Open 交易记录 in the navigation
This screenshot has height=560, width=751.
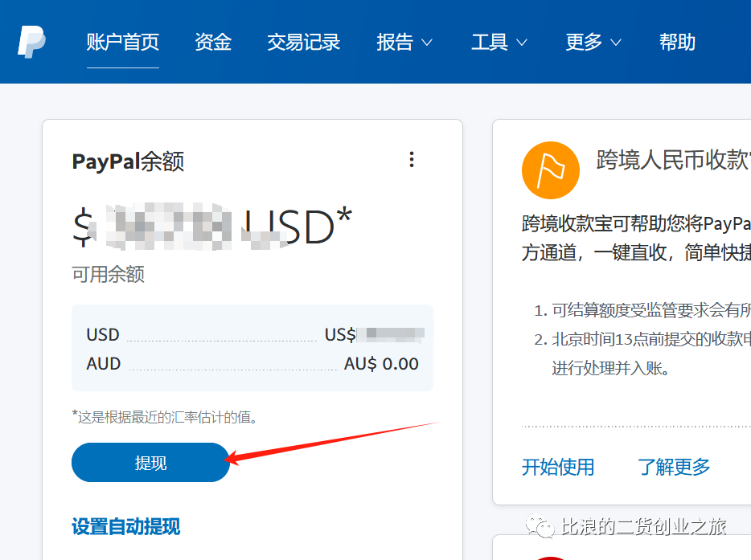tap(304, 42)
